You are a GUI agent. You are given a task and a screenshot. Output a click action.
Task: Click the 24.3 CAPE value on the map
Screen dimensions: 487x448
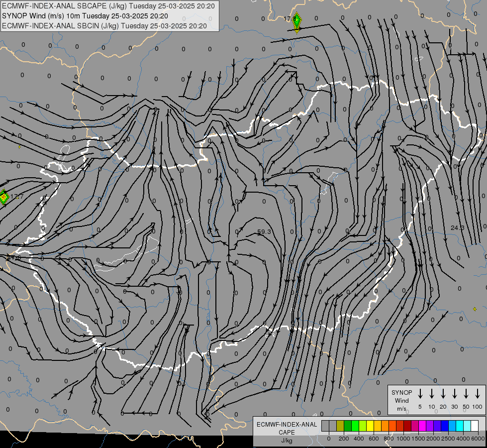coord(457,228)
